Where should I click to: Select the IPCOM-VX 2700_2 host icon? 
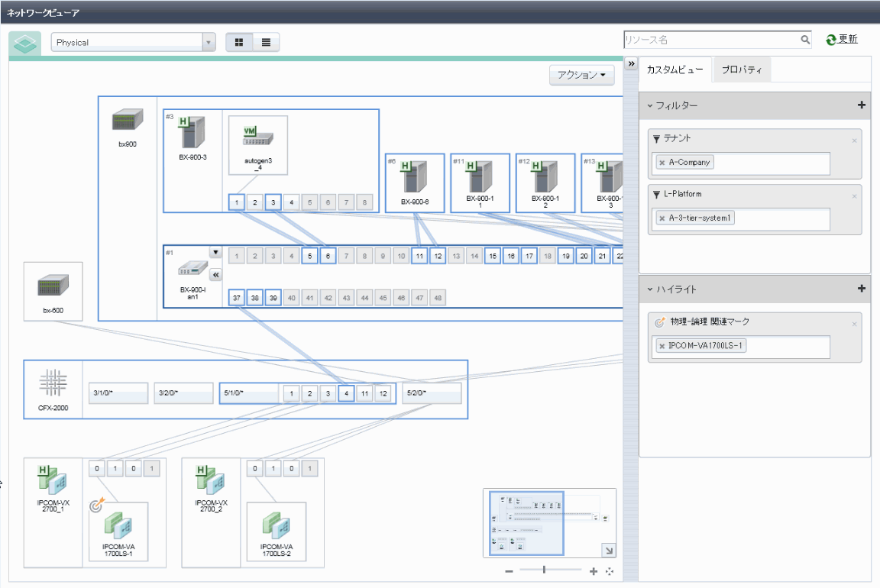[211, 480]
